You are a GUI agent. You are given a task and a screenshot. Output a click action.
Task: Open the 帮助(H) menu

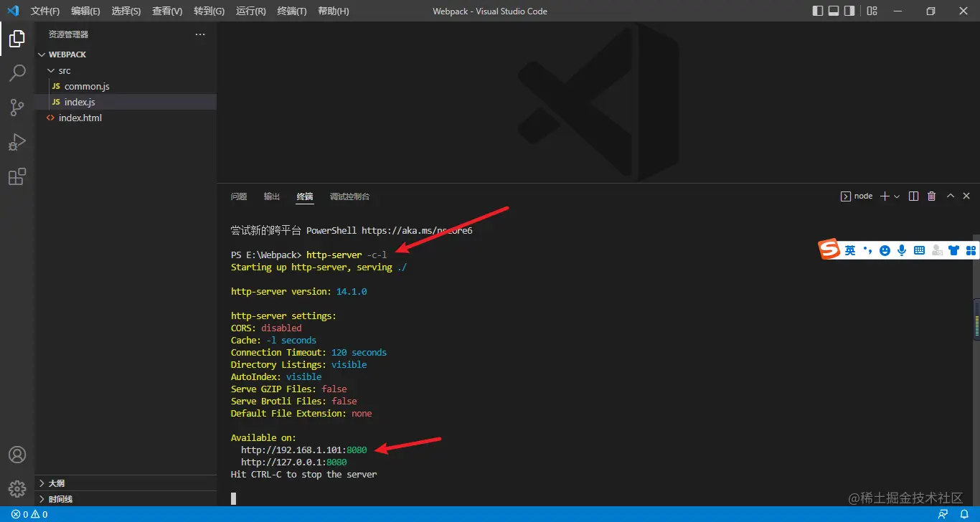click(333, 11)
